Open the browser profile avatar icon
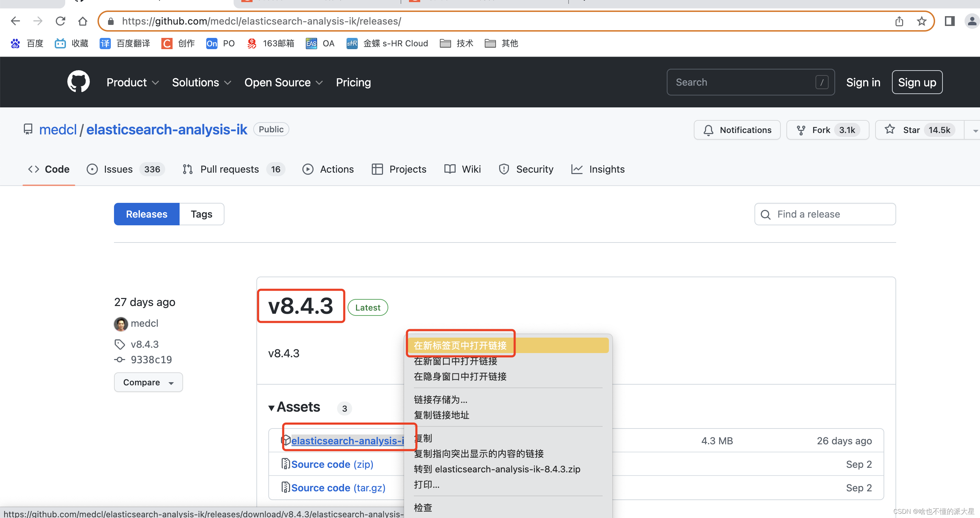The width and height of the screenshot is (980, 518). pos(972,21)
